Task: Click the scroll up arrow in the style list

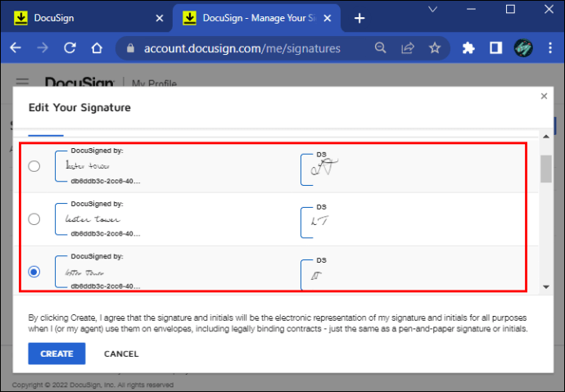Action: point(546,137)
